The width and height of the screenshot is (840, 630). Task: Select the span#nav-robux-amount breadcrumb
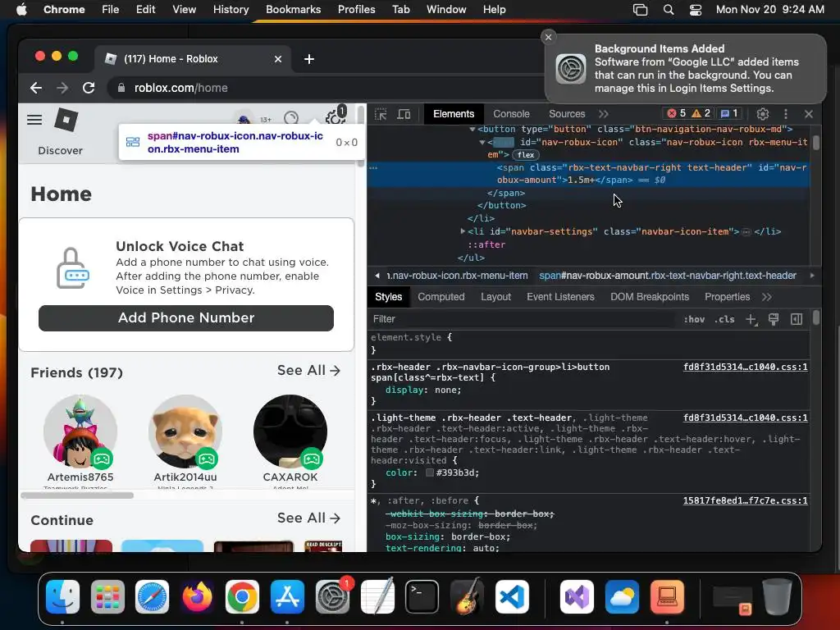click(x=668, y=276)
